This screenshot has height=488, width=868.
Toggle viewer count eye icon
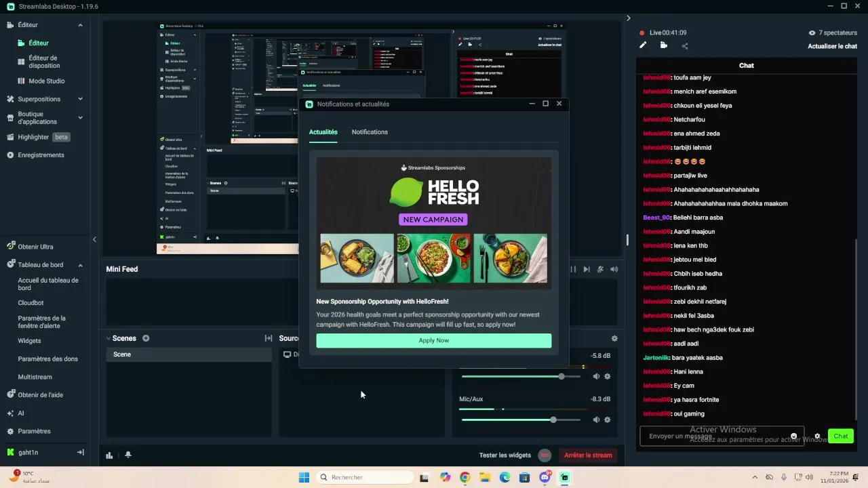point(812,33)
